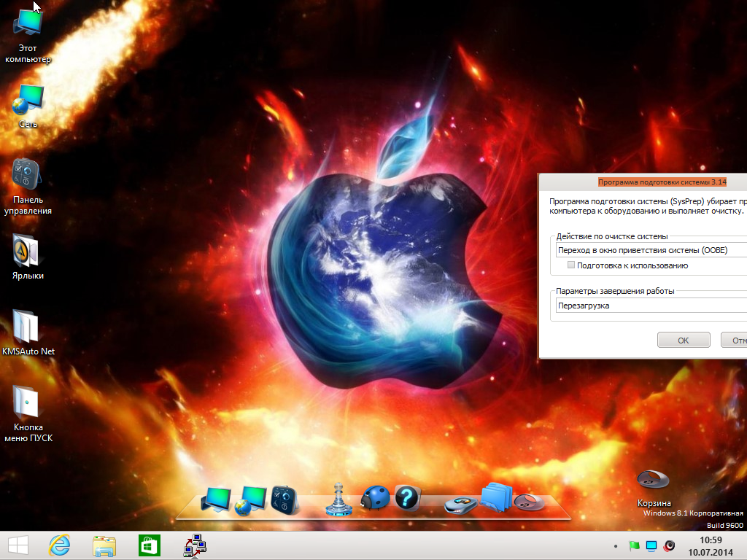Open the "Сеть" desktop icon
Image resolution: width=747 pixels, height=560 pixels.
pyautogui.click(x=28, y=106)
